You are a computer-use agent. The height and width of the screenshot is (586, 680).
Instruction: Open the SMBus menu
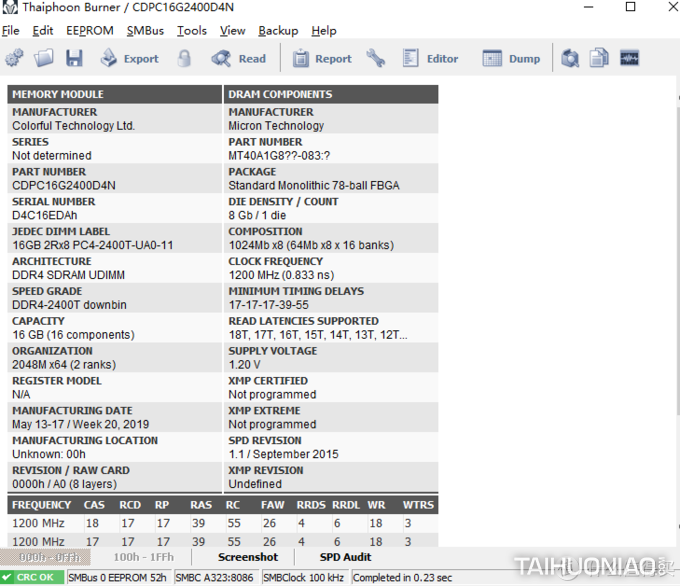(x=145, y=31)
